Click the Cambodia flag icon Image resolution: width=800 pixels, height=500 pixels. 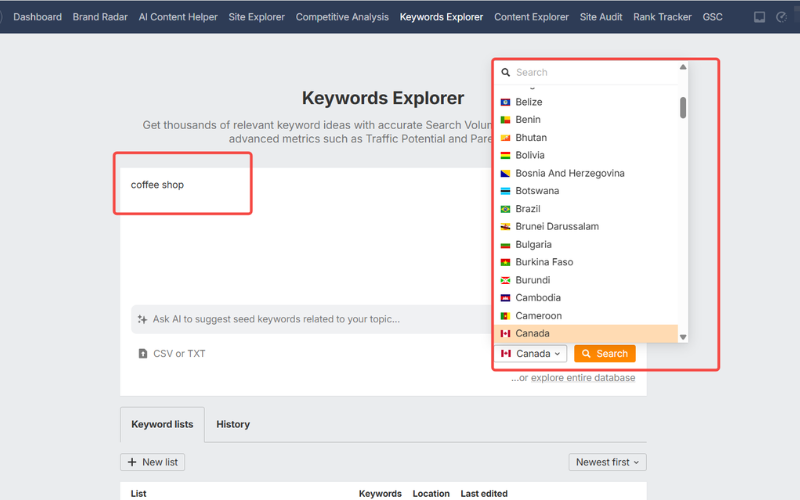click(x=506, y=298)
